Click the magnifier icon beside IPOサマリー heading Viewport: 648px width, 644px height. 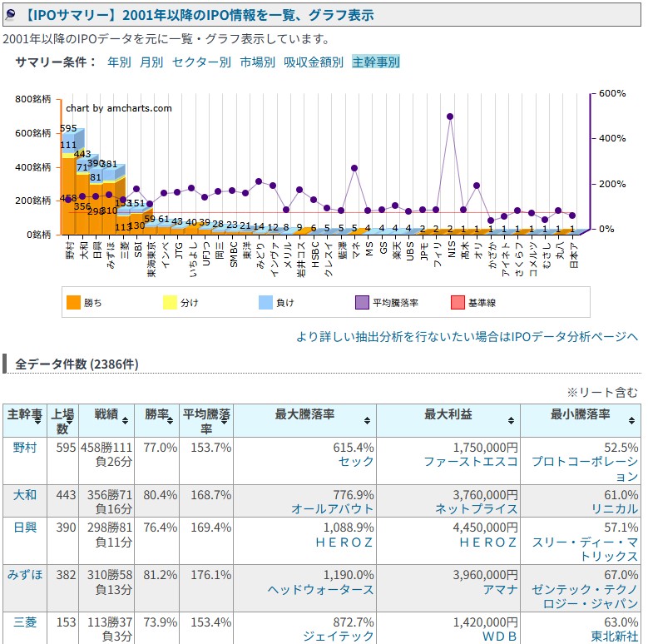tap(10, 15)
